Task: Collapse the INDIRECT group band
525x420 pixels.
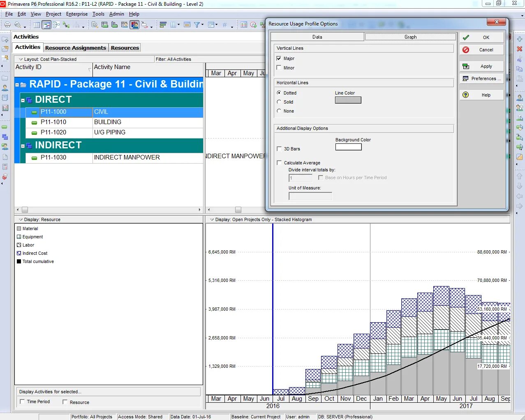Action: [23, 145]
